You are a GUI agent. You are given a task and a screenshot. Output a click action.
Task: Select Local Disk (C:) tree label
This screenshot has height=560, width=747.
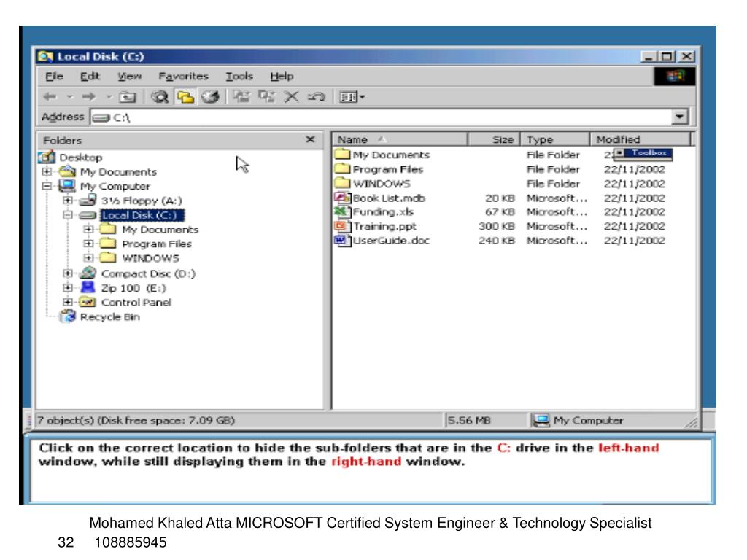[x=142, y=215]
